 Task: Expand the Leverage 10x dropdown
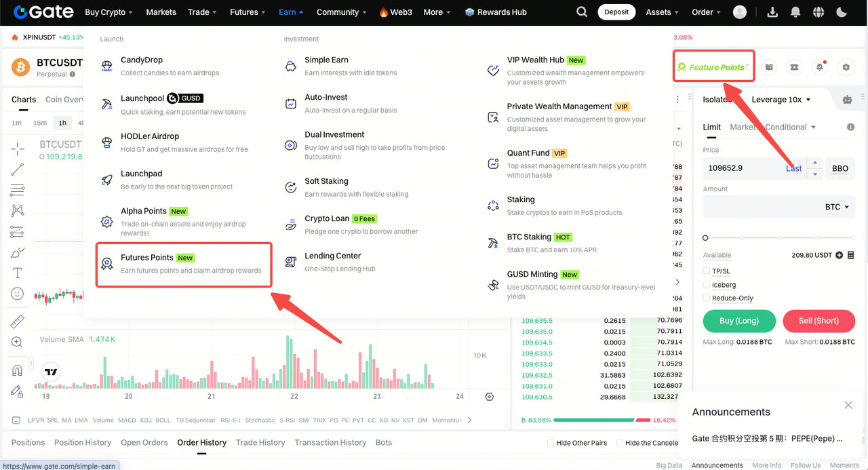[x=781, y=100]
